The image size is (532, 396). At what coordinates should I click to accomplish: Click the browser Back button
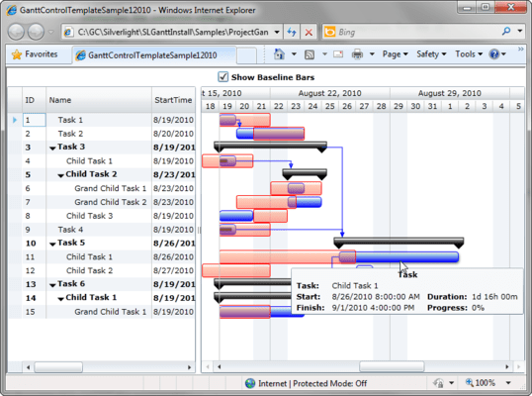tap(16, 32)
